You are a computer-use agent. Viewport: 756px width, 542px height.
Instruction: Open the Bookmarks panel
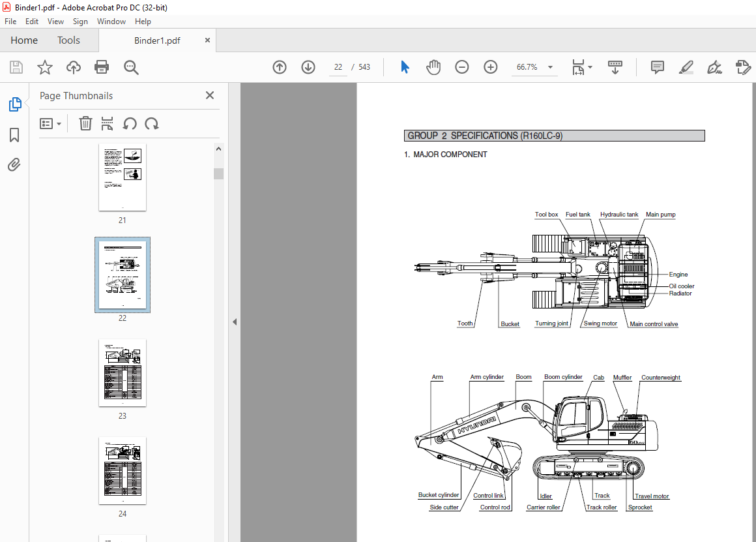14,134
